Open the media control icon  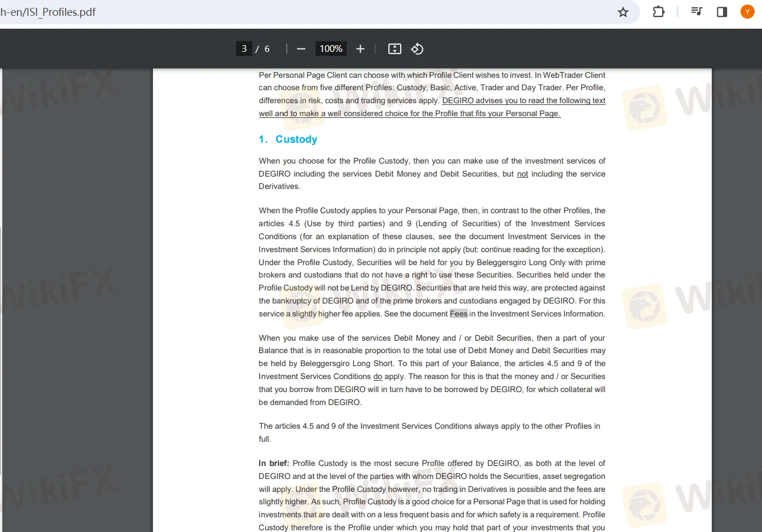tap(697, 11)
